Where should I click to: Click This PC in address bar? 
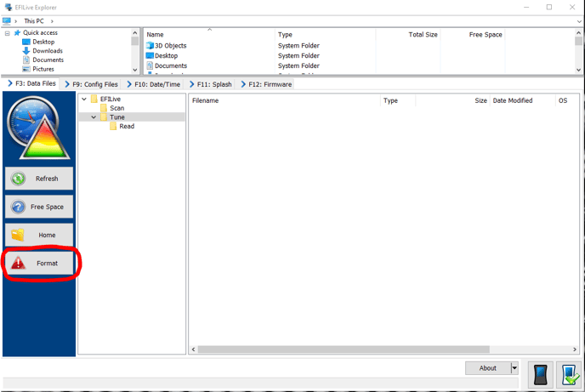pos(34,21)
